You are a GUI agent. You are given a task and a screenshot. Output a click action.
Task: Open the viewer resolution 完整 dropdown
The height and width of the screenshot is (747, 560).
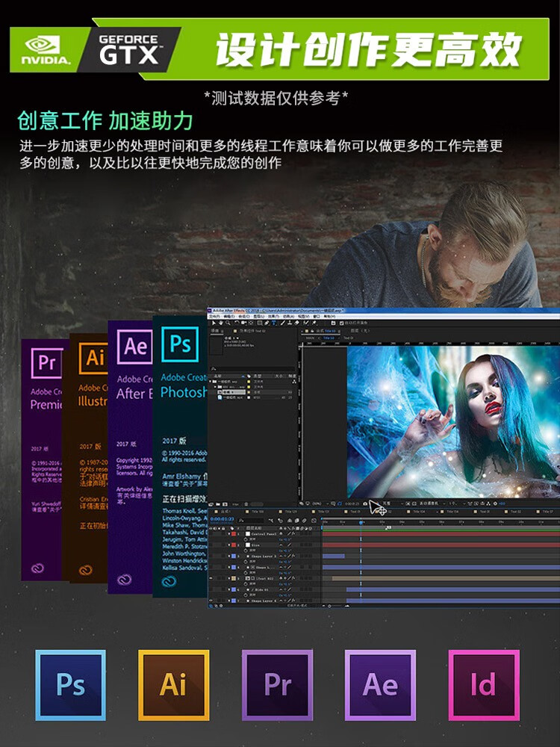pos(393,503)
